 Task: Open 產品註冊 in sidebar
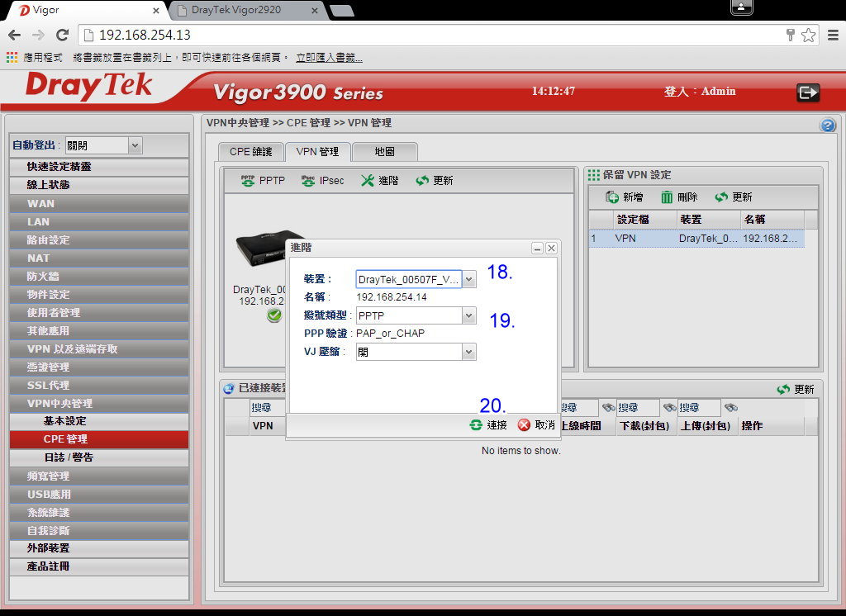[x=99, y=566]
